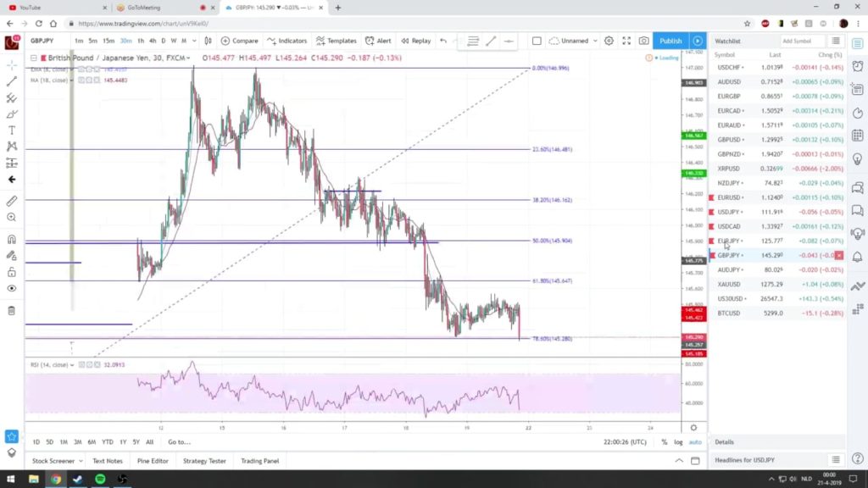Switch to the 4h timeframe
The height and width of the screenshot is (488, 868).
tap(153, 41)
